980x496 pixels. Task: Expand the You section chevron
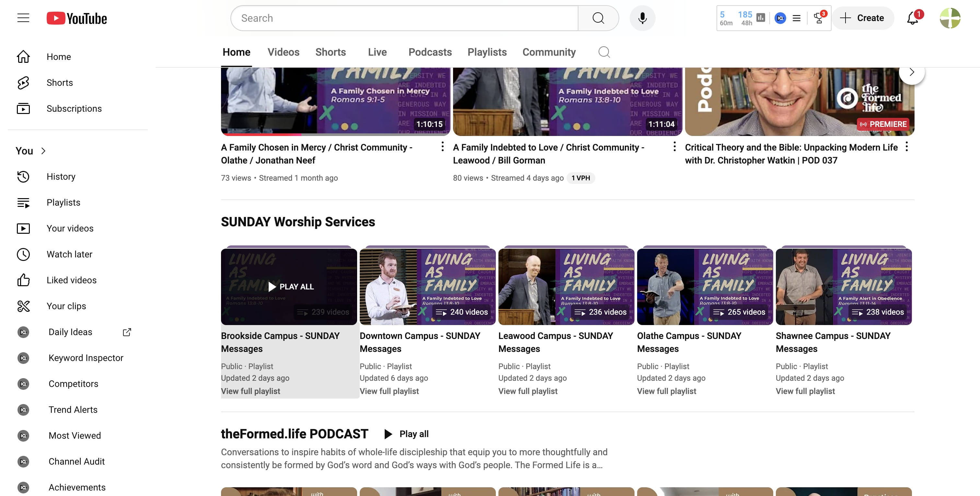(43, 151)
